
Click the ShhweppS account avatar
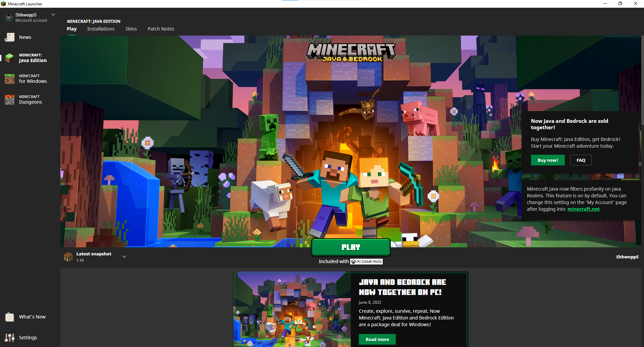tap(9, 17)
